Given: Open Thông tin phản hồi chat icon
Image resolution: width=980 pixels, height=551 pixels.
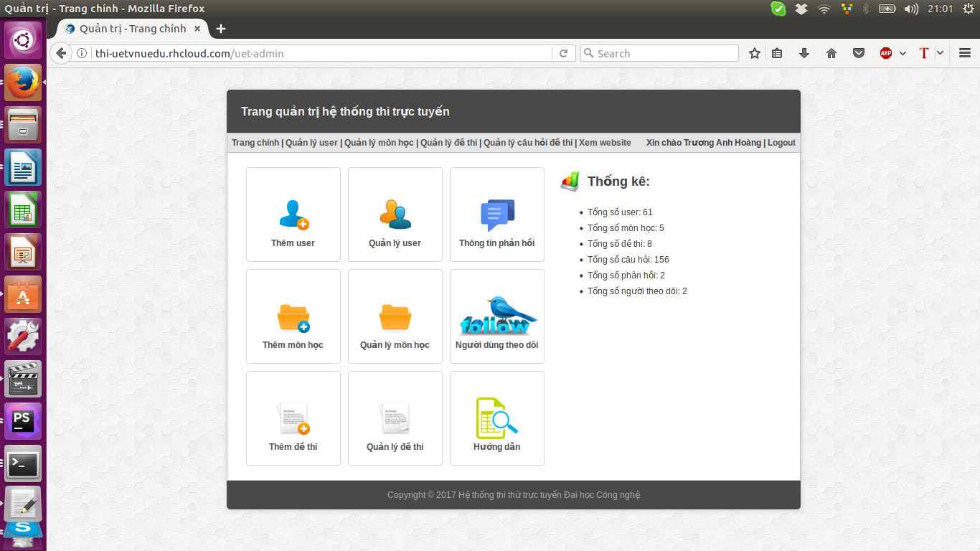Looking at the screenshot, I should click(497, 215).
